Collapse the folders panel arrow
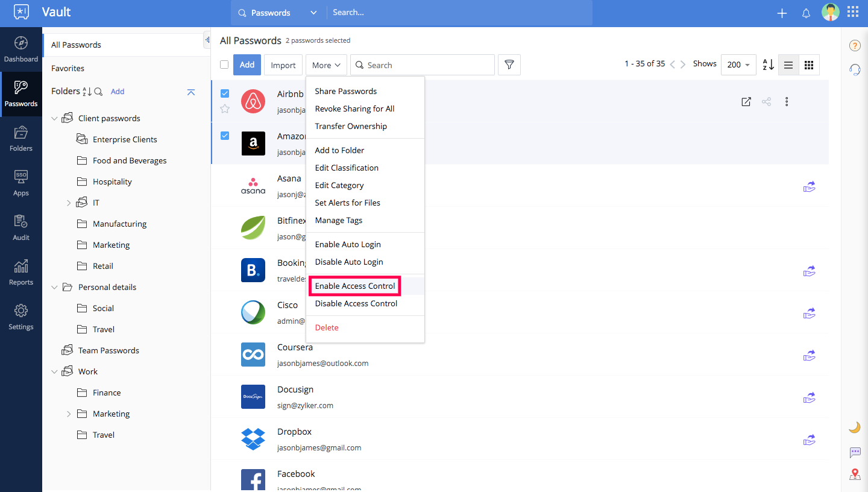868x492 pixels. coord(191,92)
